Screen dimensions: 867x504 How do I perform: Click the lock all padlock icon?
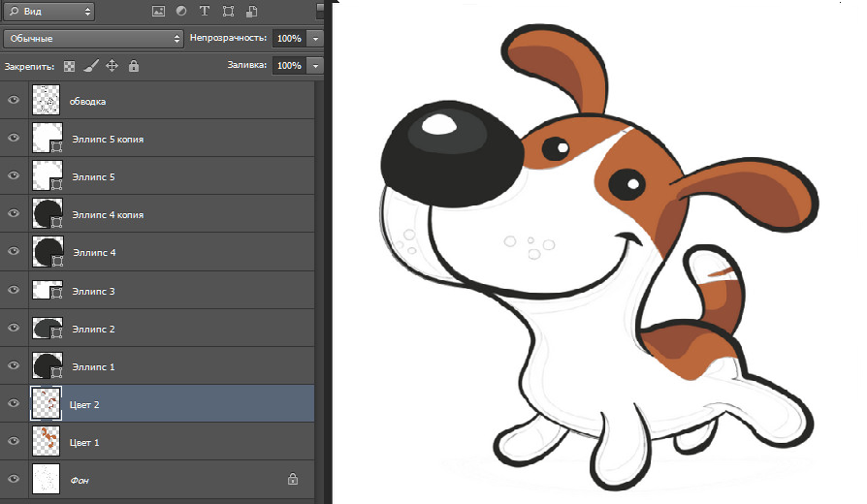[x=133, y=66]
